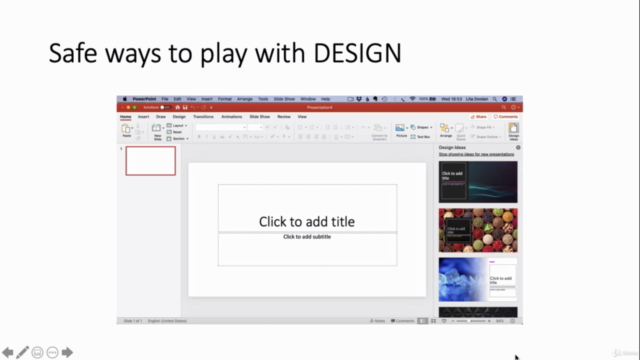Choose the colorful spices design idea

pos(478,230)
